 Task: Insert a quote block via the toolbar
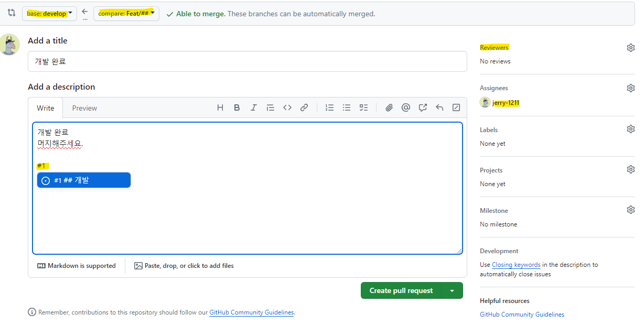click(271, 107)
